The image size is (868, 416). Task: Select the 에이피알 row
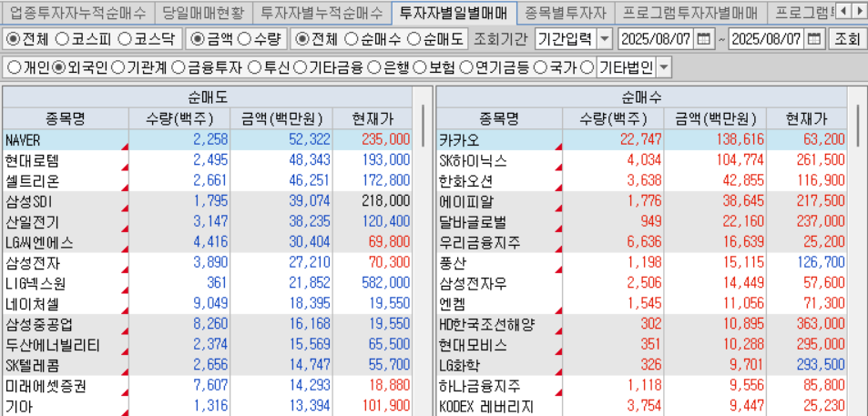click(641, 201)
